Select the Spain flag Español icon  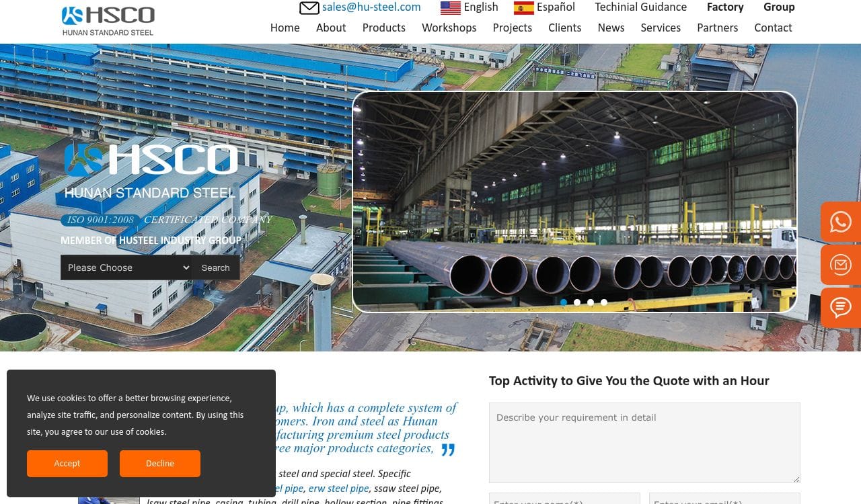(x=523, y=8)
